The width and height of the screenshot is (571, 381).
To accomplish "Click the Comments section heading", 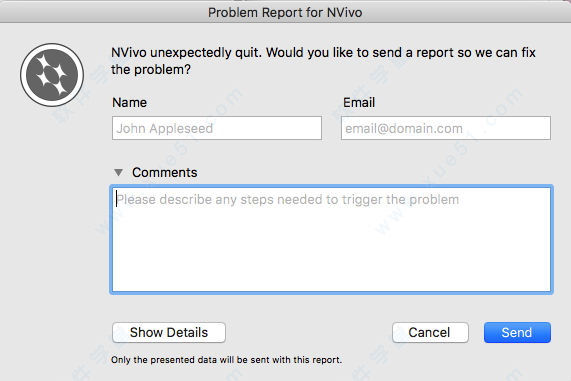I will point(165,172).
